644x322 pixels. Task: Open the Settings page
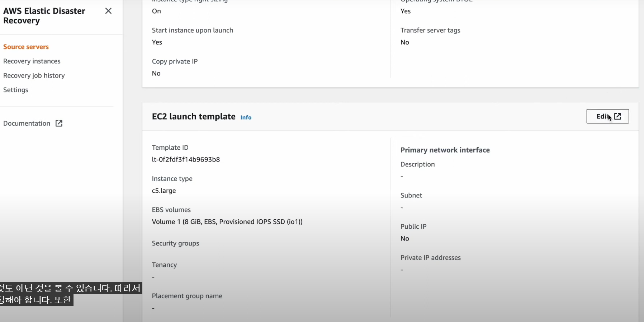[x=16, y=90]
